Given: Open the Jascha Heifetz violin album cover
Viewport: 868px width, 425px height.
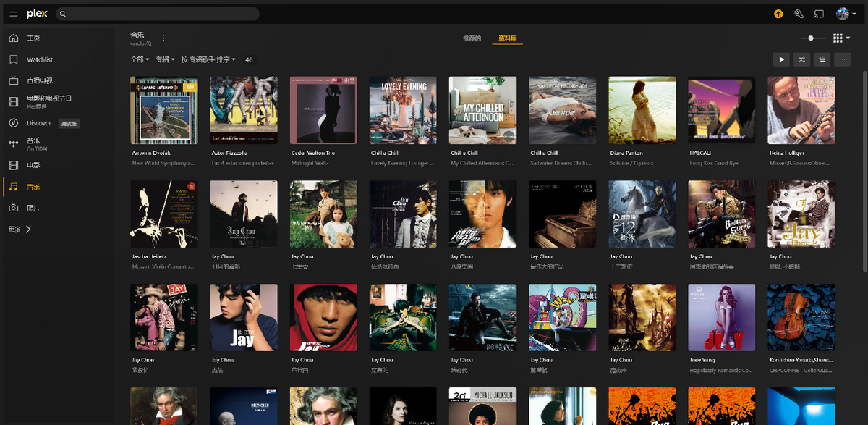Looking at the screenshot, I should click(164, 214).
